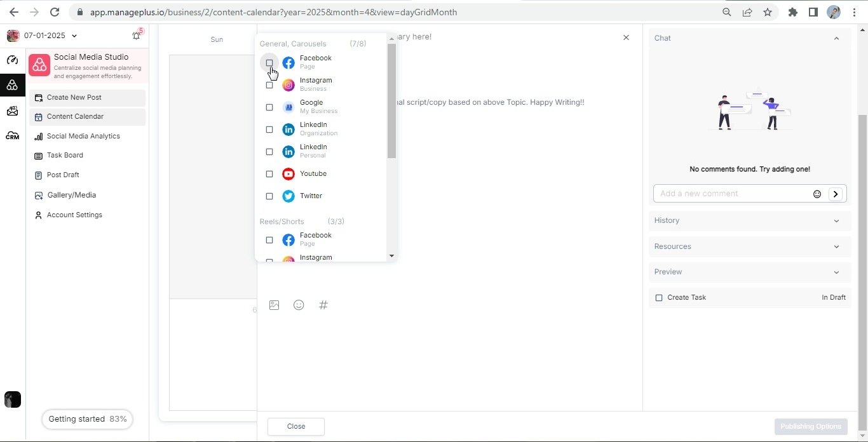Collapse the Chat panel
868x442 pixels.
(836, 38)
